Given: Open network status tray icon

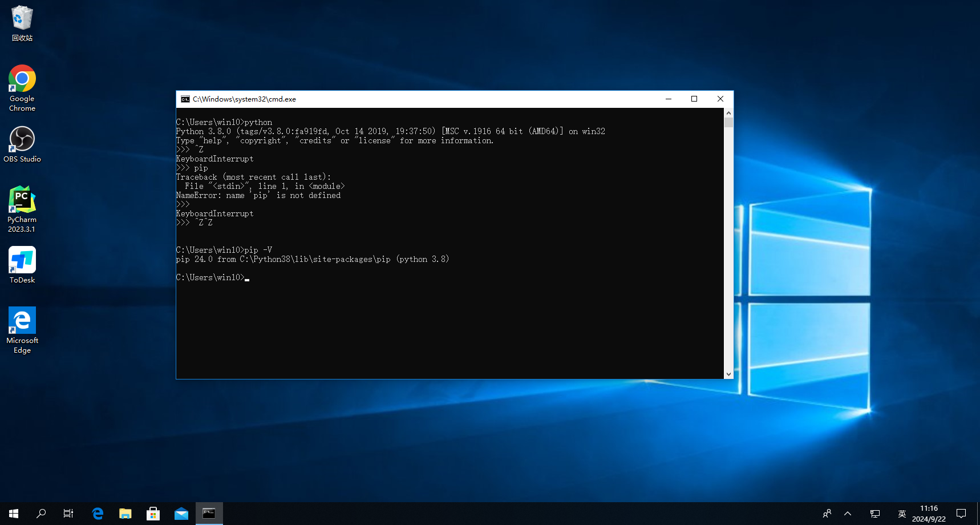Looking at the screenshot, I should (x=875, y=514).
